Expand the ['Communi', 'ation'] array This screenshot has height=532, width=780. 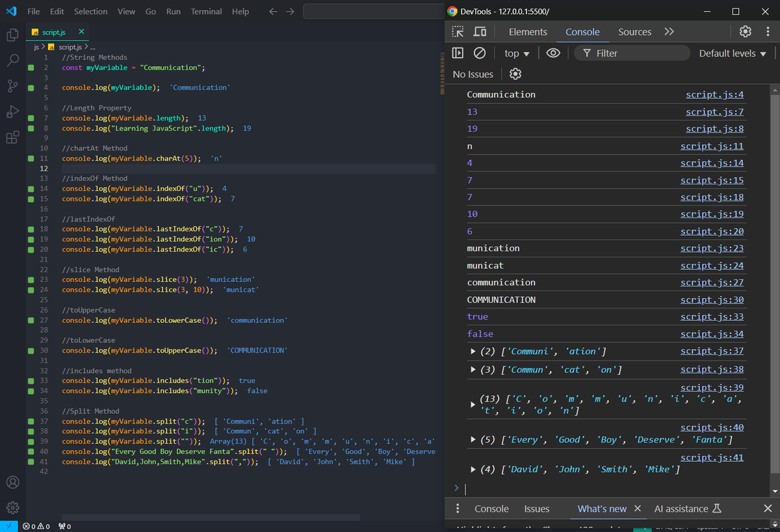coord(473,351)
